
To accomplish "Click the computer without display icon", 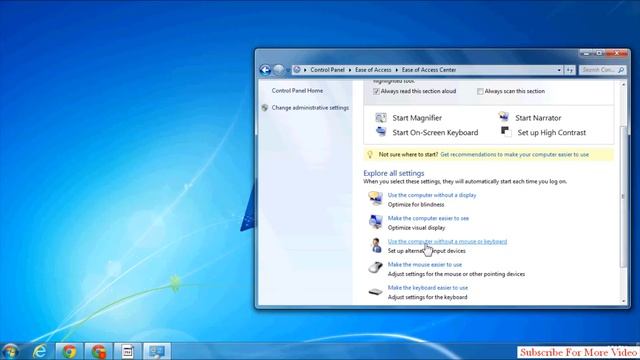I will pyautogui.click(x=376, y=199).
